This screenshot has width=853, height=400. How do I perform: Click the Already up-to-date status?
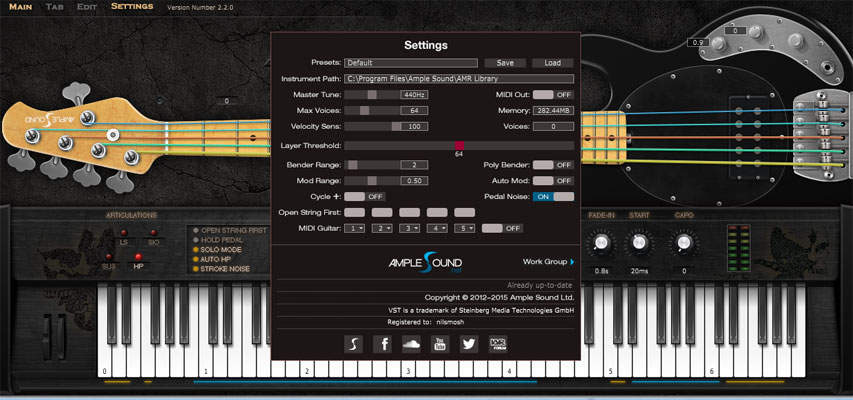point(540,285)
